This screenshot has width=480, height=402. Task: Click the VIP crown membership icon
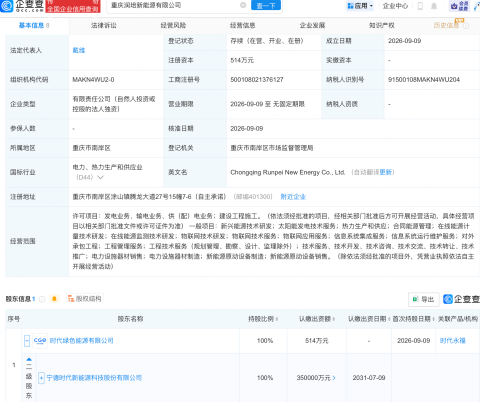(459, 6)
